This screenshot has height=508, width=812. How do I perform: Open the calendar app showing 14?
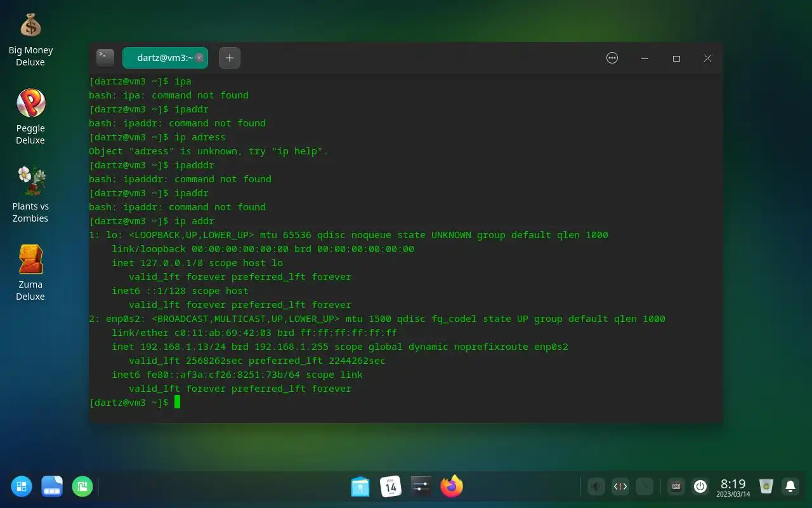391,486
